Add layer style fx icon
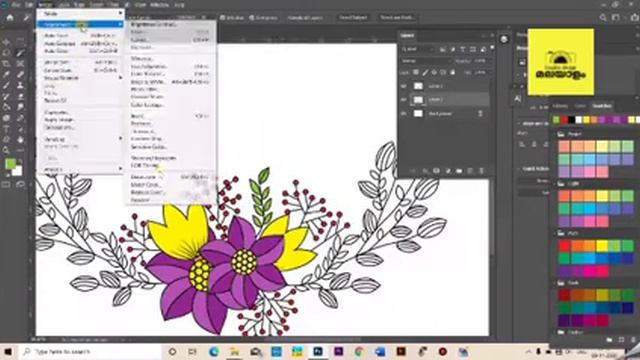This screenshot has height=360, width=640. 425,171
